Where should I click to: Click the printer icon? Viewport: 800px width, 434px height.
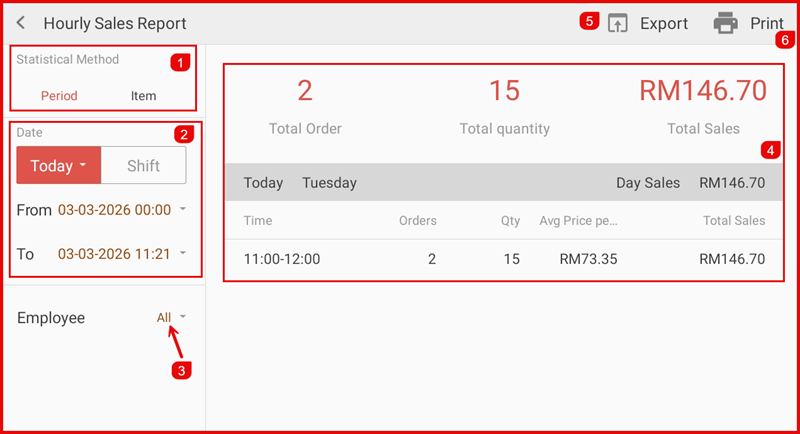pos(725,23)
